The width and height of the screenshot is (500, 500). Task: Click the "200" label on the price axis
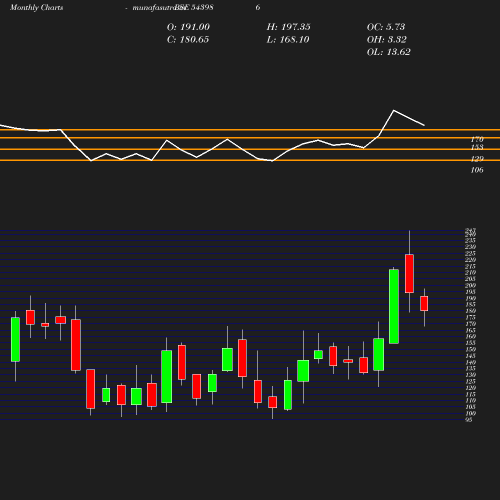471,286
